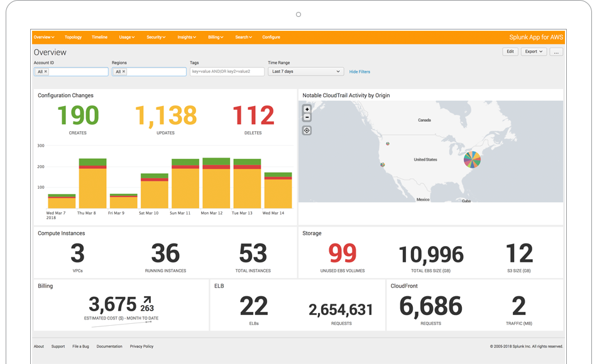Open the Support footer link
The image size is (597, 364).
click(x=58, y=346)
